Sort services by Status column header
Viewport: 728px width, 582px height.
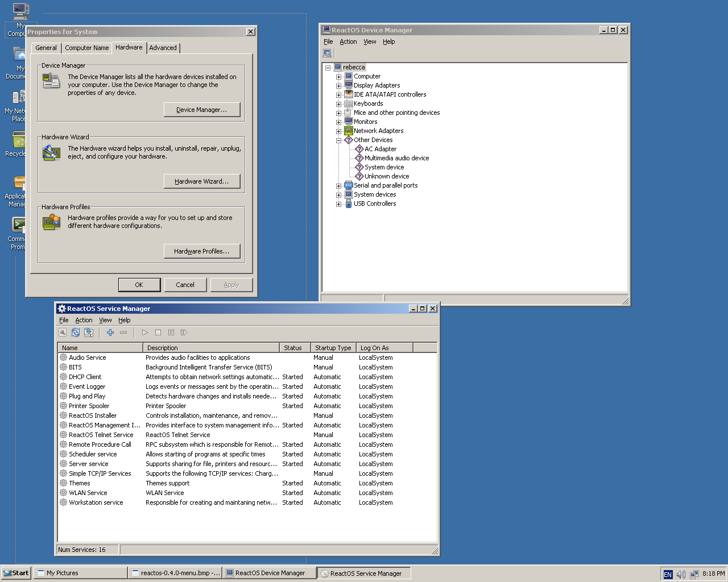point(295,348)
